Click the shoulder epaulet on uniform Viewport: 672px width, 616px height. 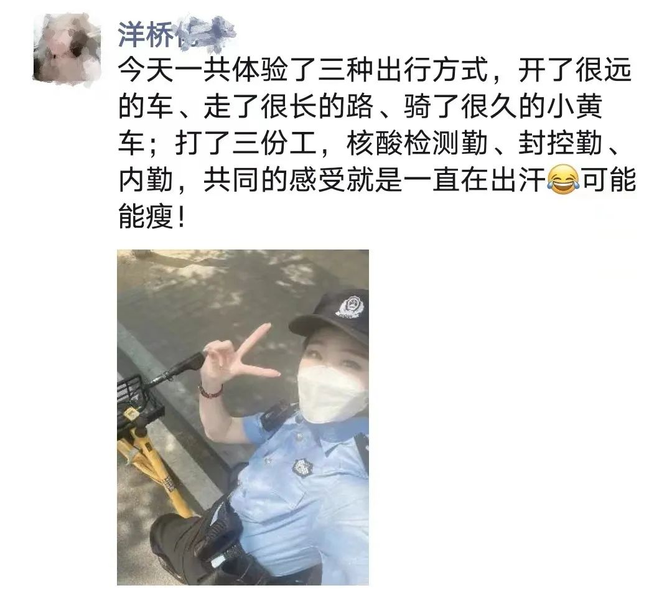tap(274, 416)
